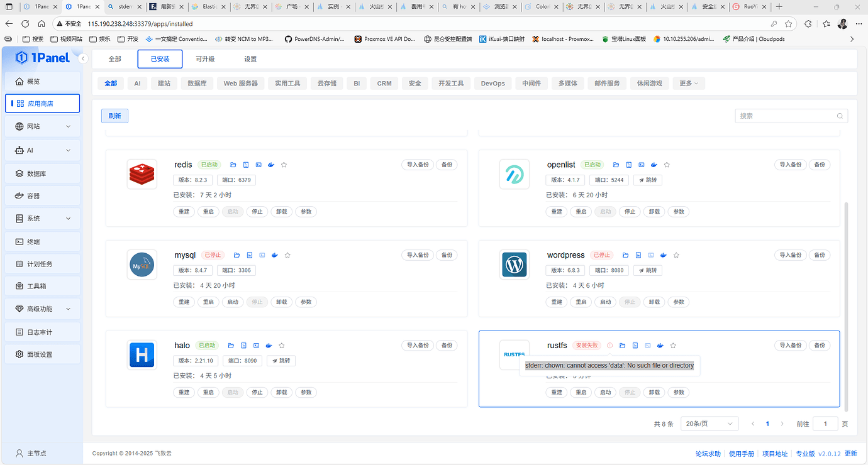View mysql logs using the log icon

point(249,255)
